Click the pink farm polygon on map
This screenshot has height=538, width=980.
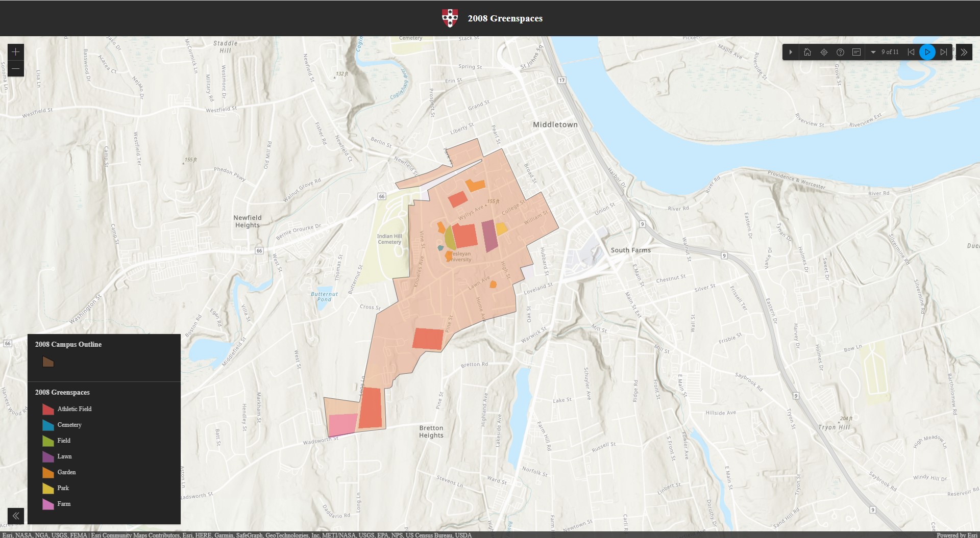(342, 424)
